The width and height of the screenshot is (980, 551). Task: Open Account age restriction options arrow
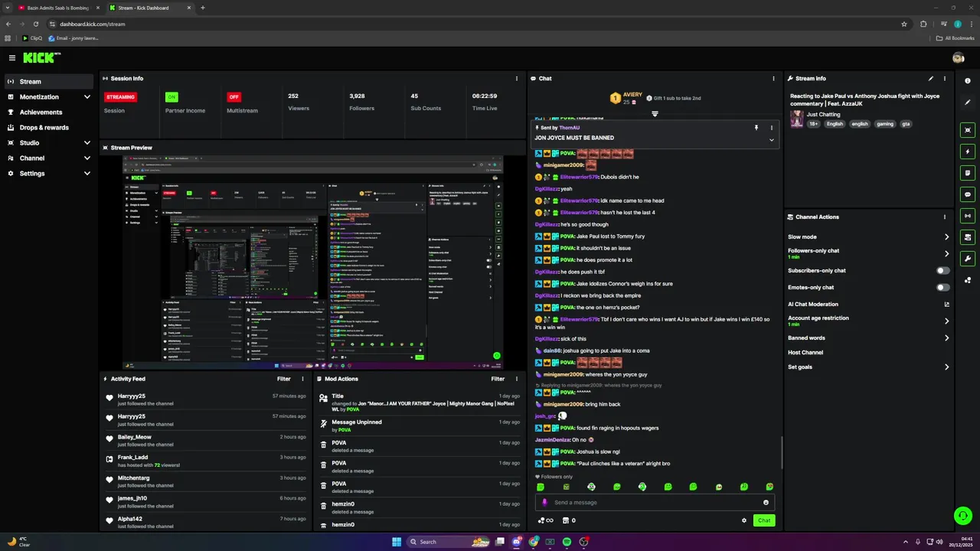[946, 321]
